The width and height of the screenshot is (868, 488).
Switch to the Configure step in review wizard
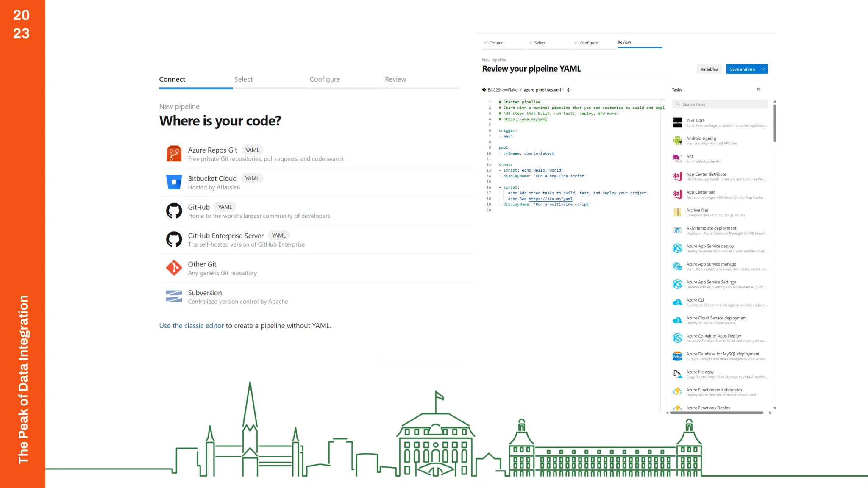coord(588,43)
